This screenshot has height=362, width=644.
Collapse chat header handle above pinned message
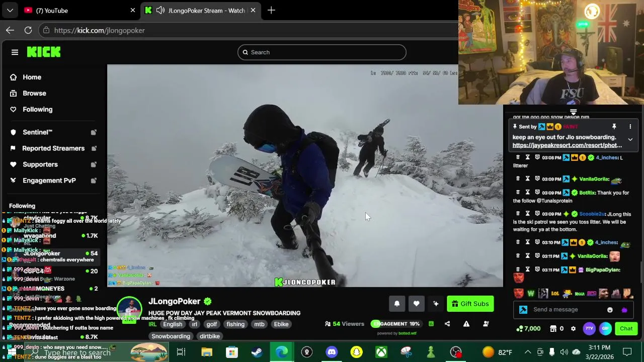pyautogui.click(x=573, y=112)
